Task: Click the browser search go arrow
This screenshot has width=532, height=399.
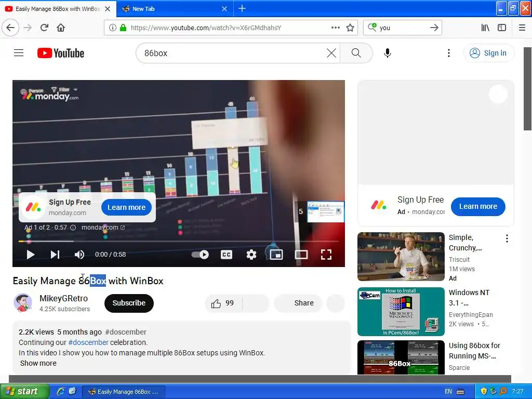Action: (x=434, y=28)
